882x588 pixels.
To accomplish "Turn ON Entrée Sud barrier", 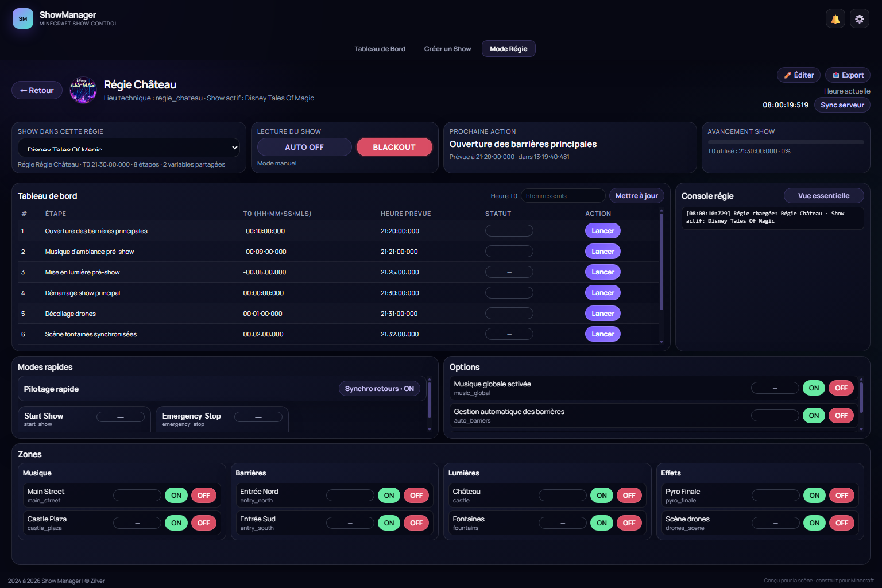I will click(x=389, y=523).
